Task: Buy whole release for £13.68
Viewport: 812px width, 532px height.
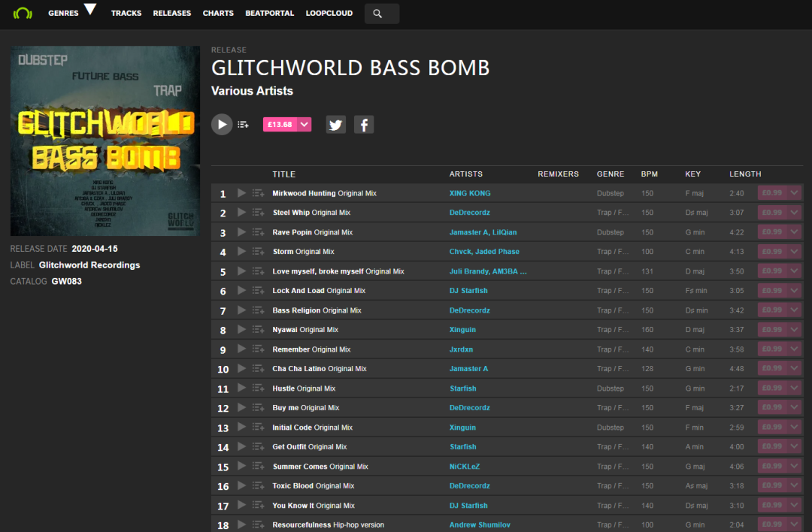Action: tap(280, 124)
